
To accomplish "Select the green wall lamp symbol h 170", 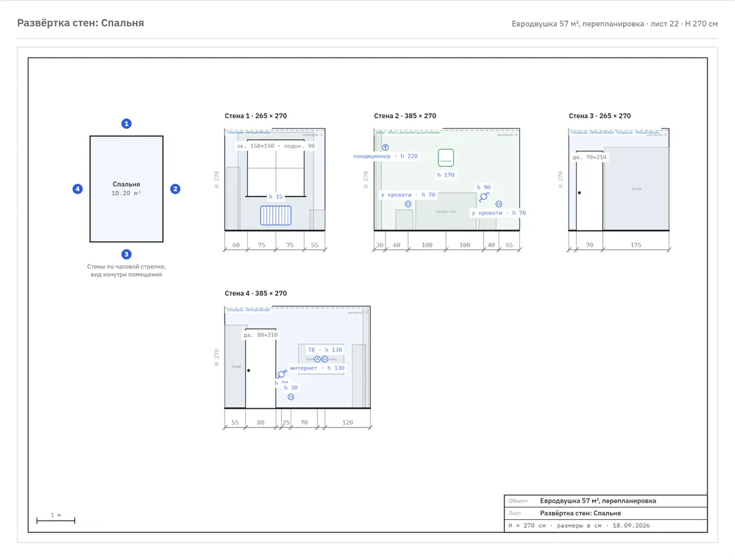I will click(x=446, y=158).
